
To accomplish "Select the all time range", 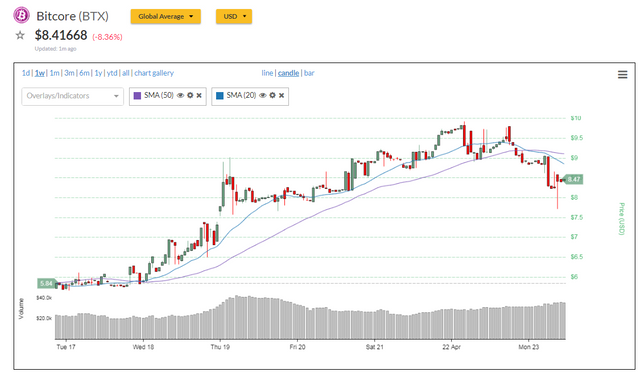I will 125,73.
